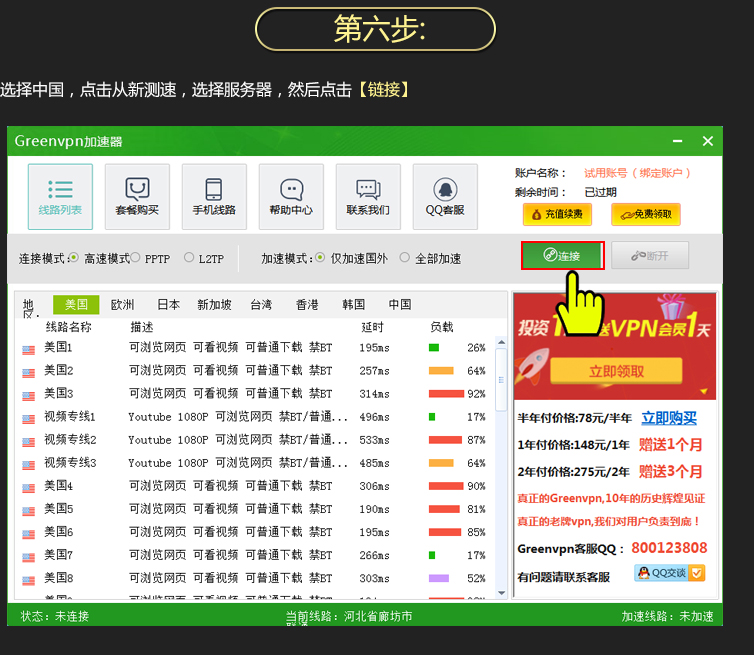Select the 全部加速 acceleration radio button
Screen dimensions: 754x655
pyautogui.click(x=405, y=258)
